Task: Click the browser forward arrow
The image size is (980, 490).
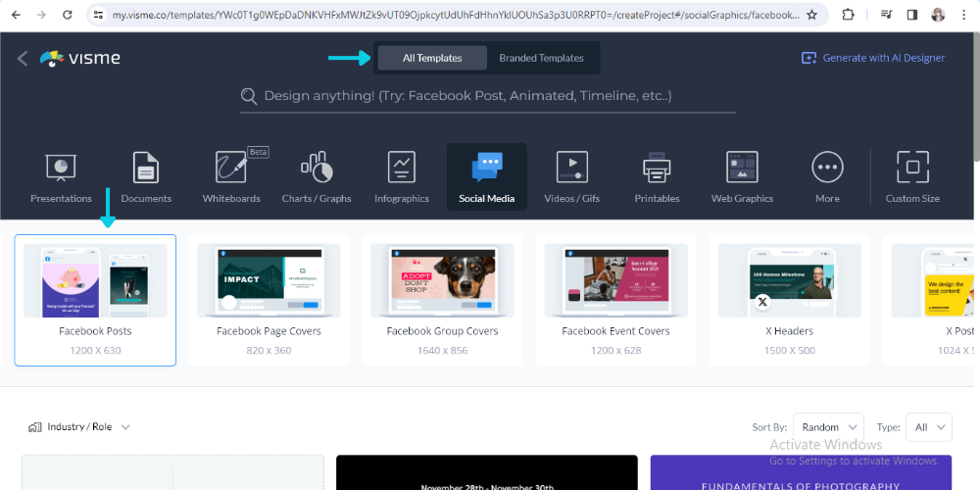Action: [41, 15]
